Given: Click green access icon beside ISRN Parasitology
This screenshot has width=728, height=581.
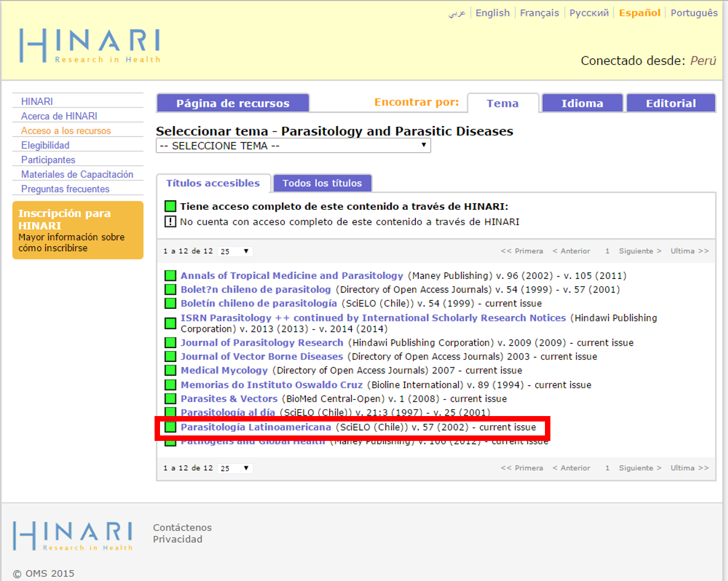Looking at the screenshot, I should (170, 323).
